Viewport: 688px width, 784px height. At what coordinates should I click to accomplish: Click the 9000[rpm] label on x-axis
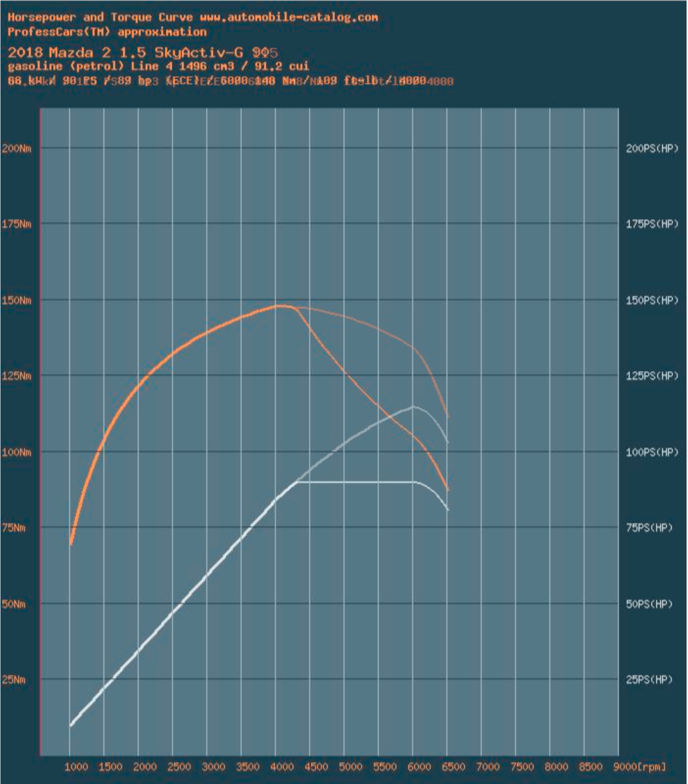(x=639, y=767)
